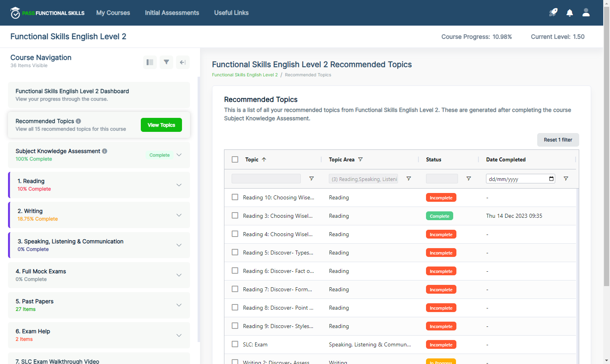This screenshot has width=610, height=364.
Task: Tick checkbox for Reading 8 row
Action: (x=235, y=307)
